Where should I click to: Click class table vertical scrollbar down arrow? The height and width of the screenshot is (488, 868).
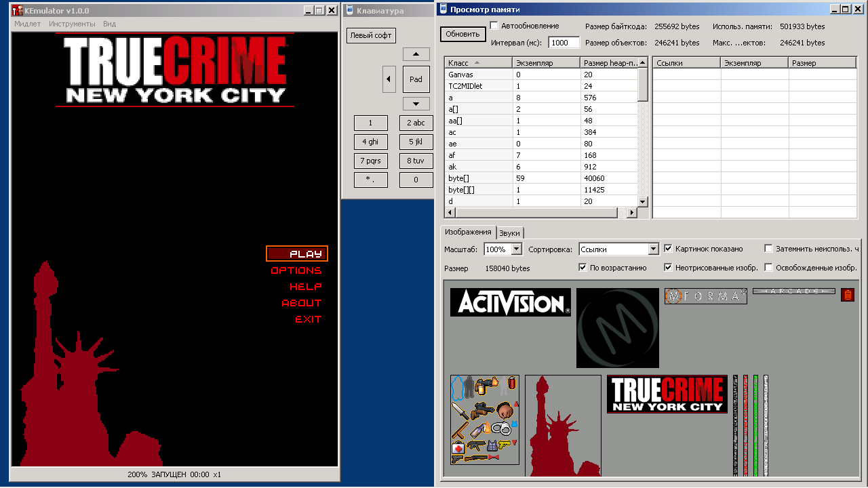(643, 201)
